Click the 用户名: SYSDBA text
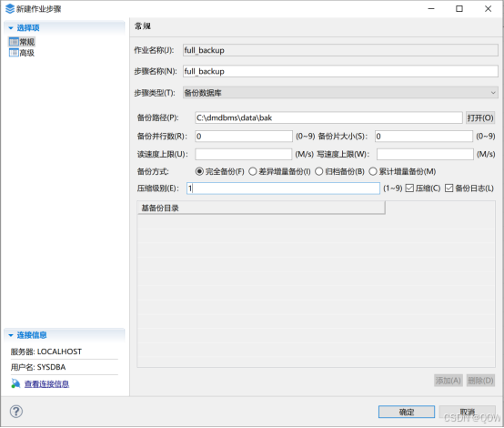The image size is (504, 428). tap(38, 367)
